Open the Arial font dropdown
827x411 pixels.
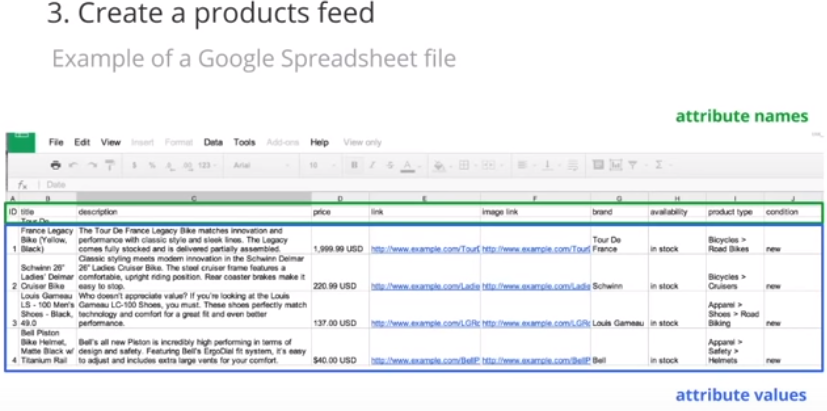coord(260,165)
